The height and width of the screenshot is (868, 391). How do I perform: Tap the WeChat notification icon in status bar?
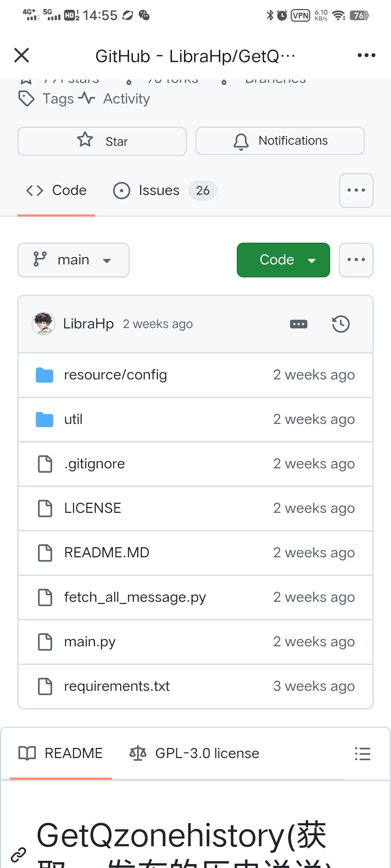pos(144,16)
